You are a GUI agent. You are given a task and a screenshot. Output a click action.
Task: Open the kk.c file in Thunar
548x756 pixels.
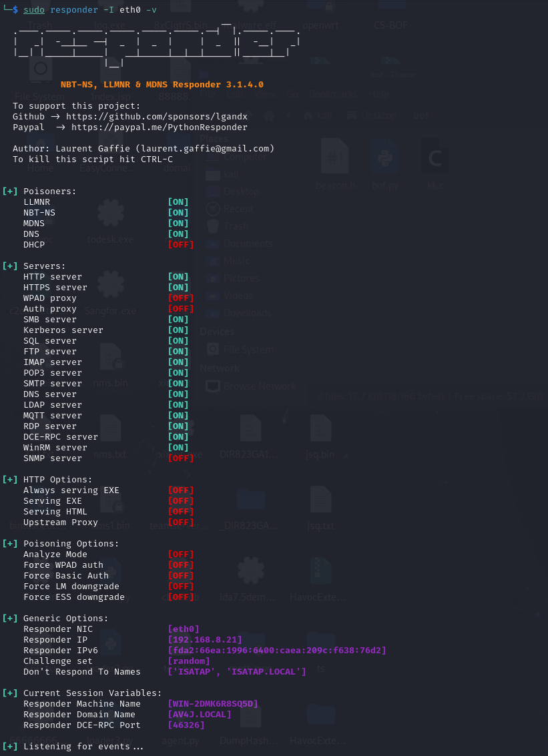click(x=435, y=164)
